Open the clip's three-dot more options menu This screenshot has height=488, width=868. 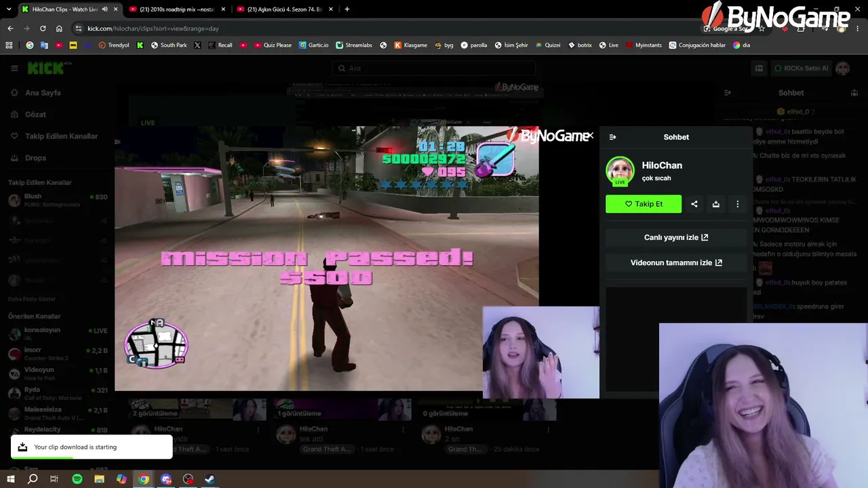click(737, 204)
